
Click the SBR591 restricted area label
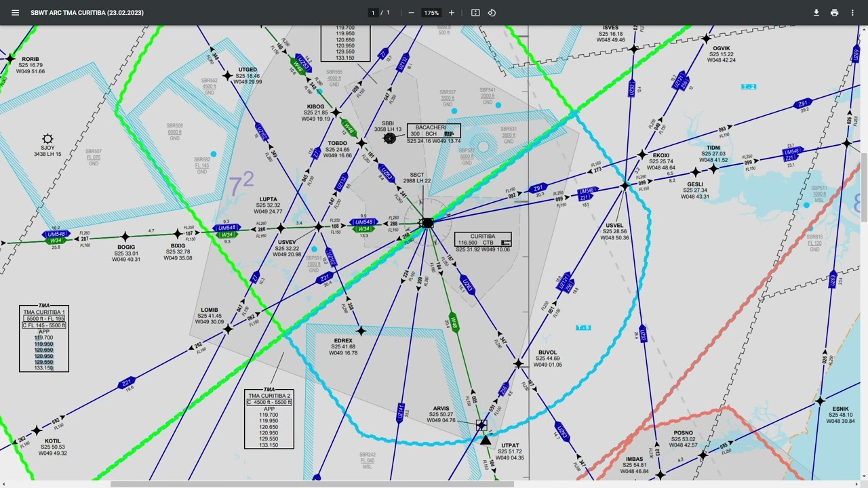(x=314, y=264)
